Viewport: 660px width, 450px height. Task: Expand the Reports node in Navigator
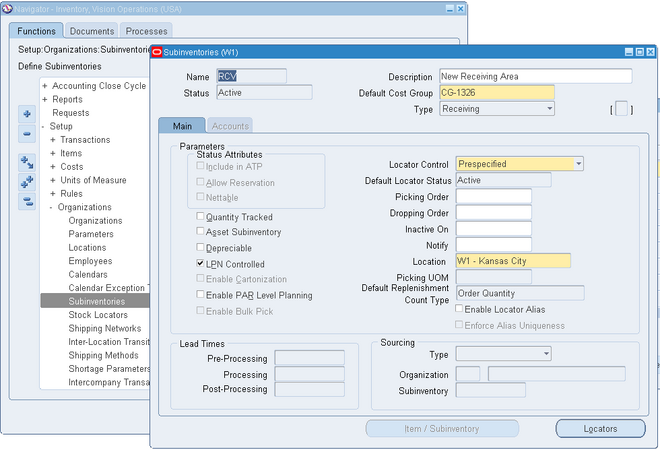45,99
